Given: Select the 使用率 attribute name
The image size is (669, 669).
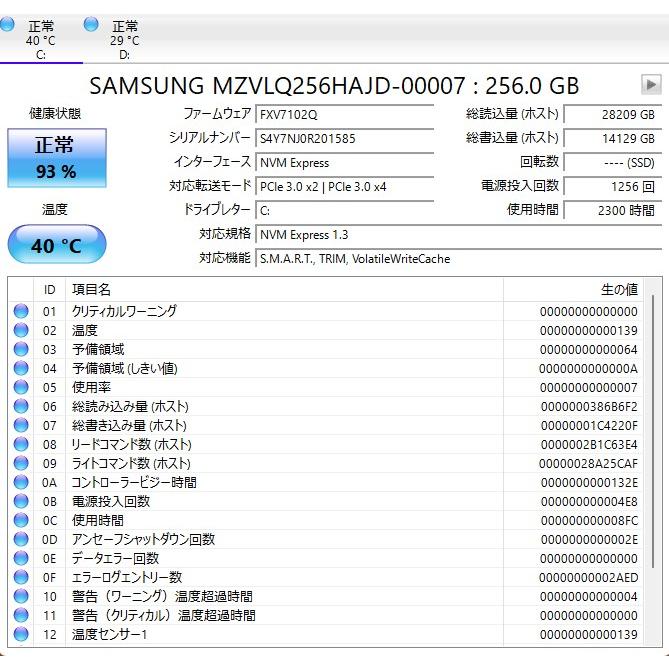Looking at the screenshot, I should pos(91,387).
